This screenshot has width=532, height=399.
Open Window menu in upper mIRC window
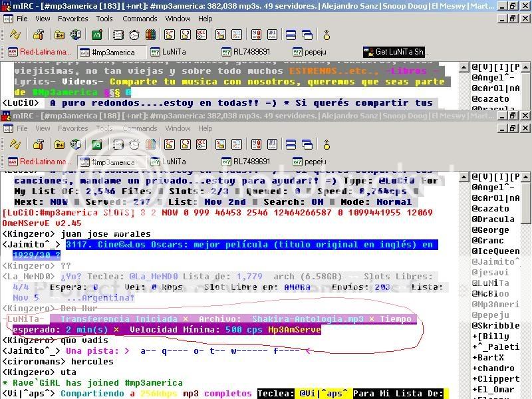click(178, 19)
